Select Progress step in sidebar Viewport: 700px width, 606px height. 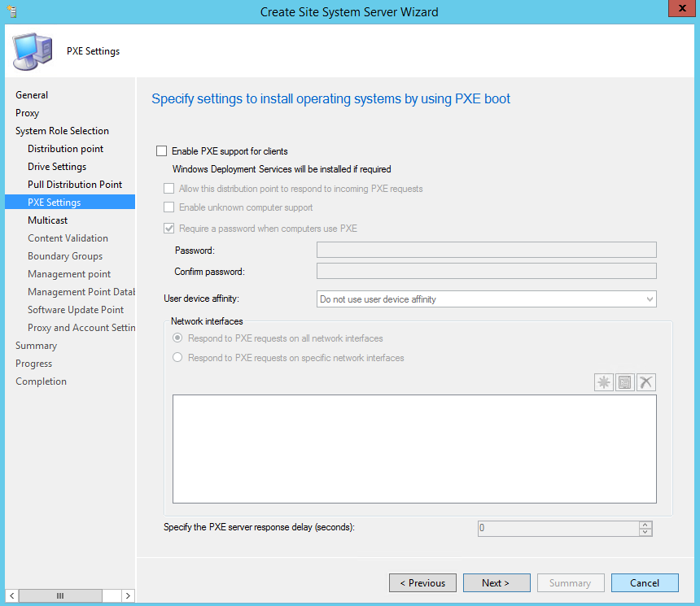34,364
